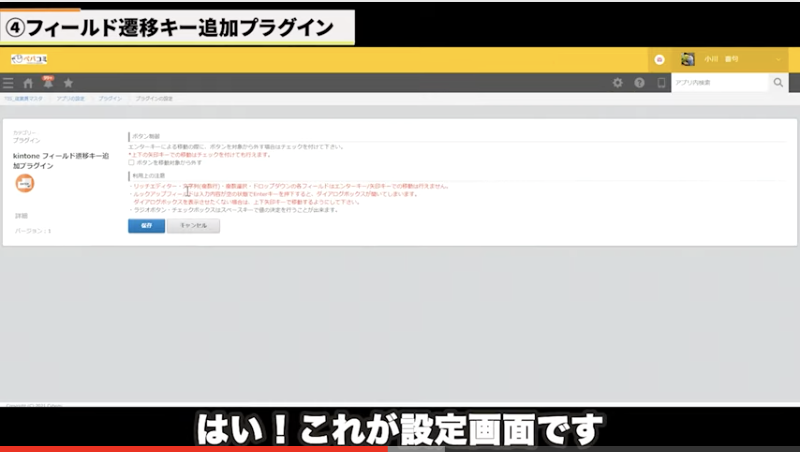Go to the portal home icon
Image resolution: width=800 pixels, height=454 pixels.
tap(29, 83)
